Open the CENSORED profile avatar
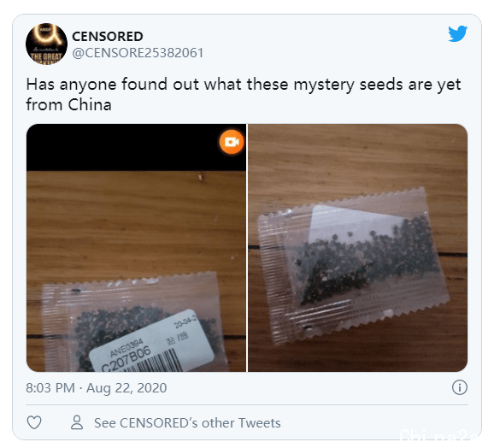This screenshot has width=494, height=448. [x=46, y=44]
